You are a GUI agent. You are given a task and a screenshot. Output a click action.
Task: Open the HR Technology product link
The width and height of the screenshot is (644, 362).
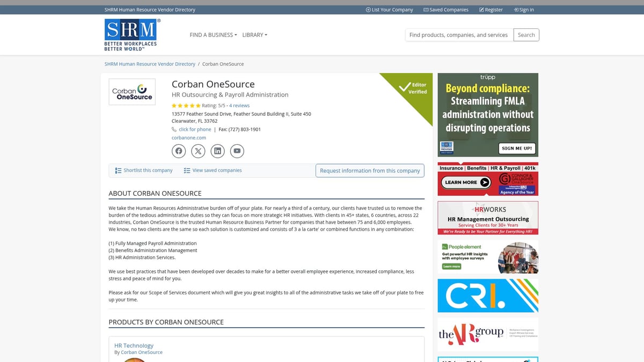[x=134, y=345]
